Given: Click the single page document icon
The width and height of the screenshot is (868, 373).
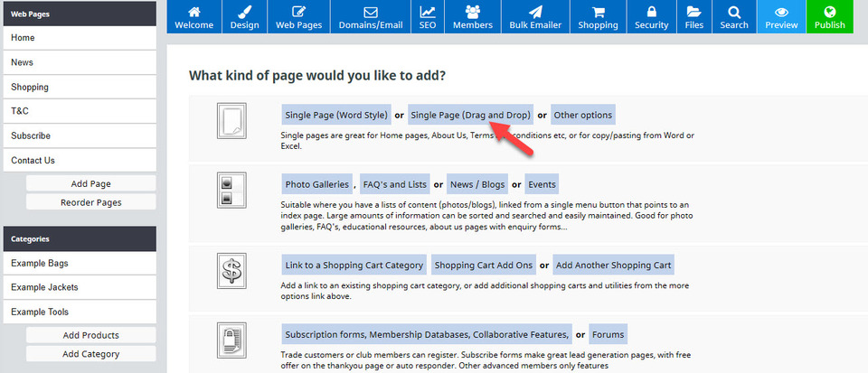Looking at the screenshot, I should coord(231,120).
